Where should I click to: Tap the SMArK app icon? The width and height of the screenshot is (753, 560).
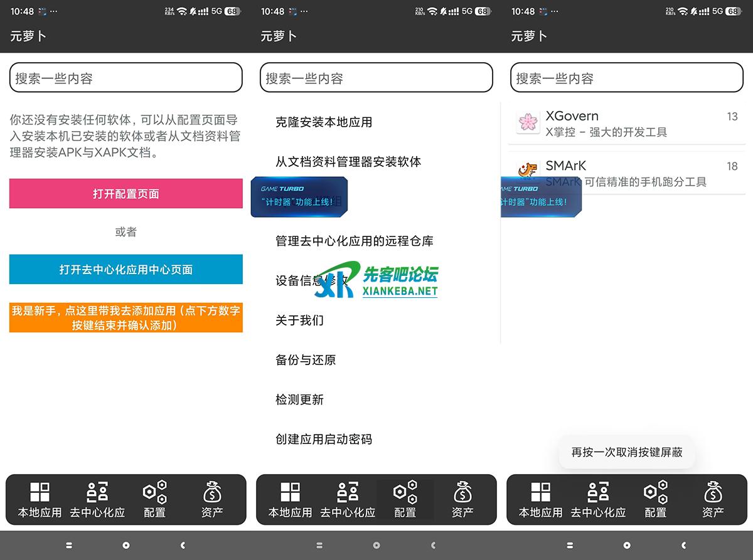[528, 170]
